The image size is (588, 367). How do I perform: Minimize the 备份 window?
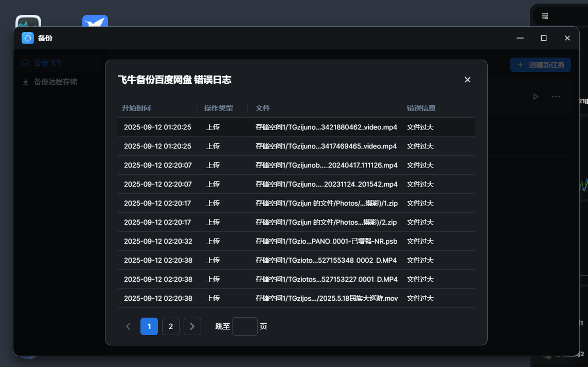(x=520, y=38)
